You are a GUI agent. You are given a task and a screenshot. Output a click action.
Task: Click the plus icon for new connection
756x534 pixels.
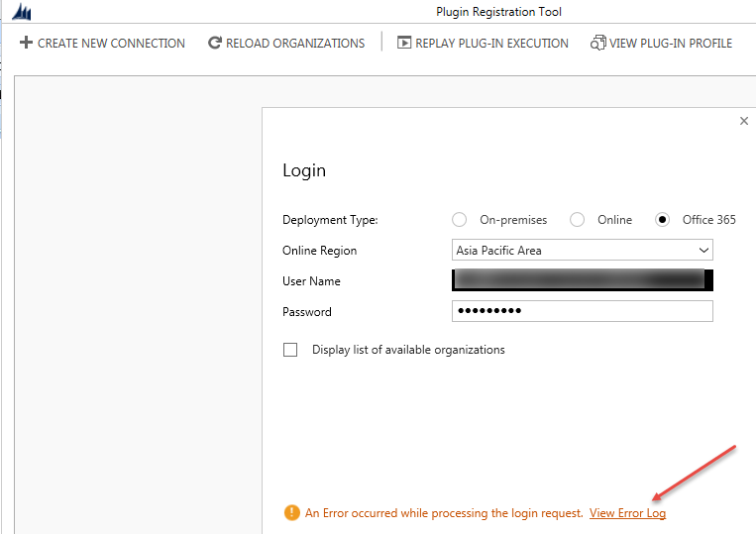[27, 43]
